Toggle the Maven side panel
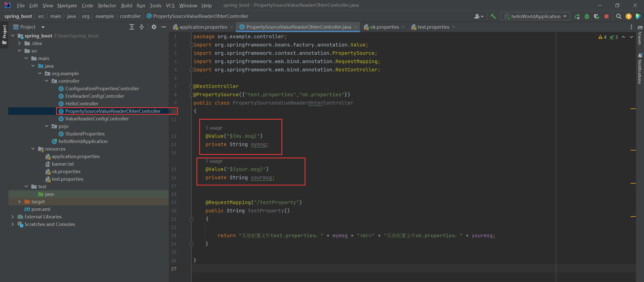This screenshot has width=644, height=282. tap(640, 35)
